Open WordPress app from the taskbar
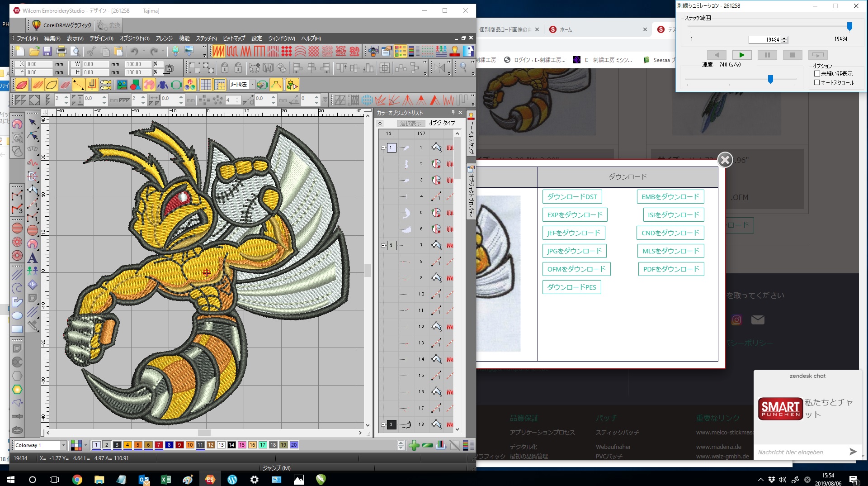868x486 pixels. (232, 479)
